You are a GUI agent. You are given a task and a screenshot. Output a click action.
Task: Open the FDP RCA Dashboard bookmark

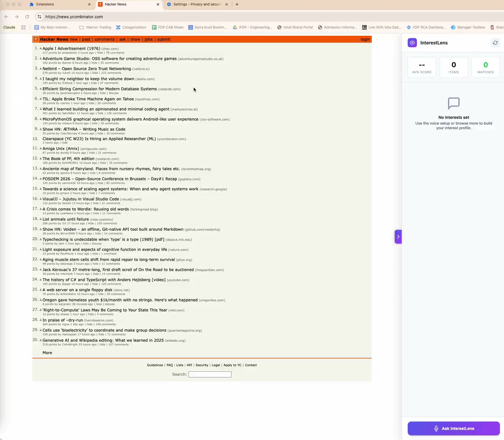point(426,27)
